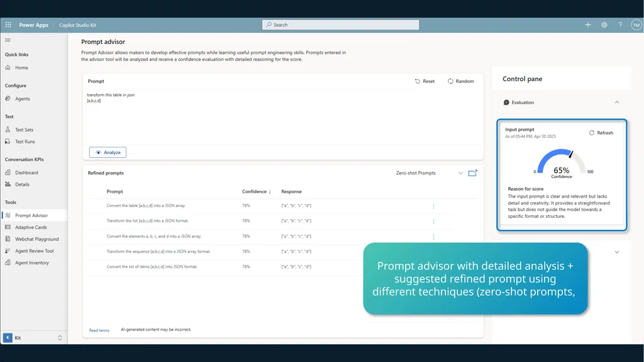Click the Prompt column header

coord(114,191)
